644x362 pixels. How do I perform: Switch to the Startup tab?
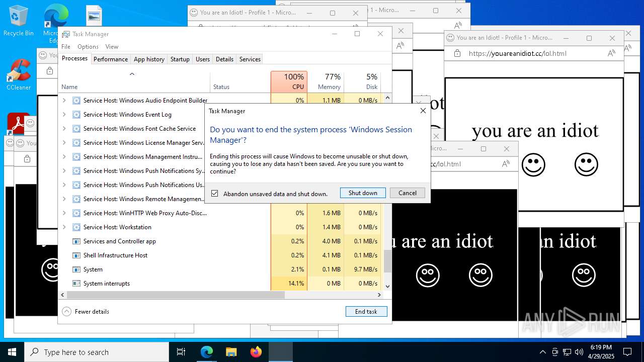point(180,59)
